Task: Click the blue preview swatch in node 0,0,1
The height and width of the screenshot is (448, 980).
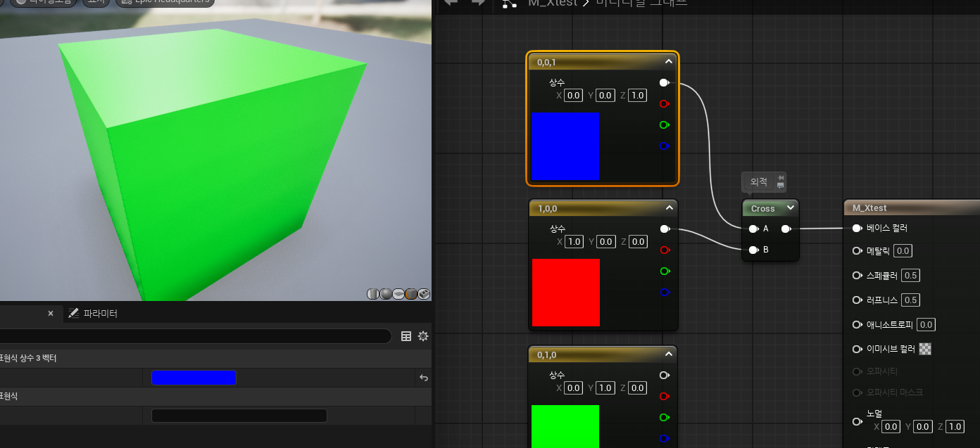Action: (565, 146)
